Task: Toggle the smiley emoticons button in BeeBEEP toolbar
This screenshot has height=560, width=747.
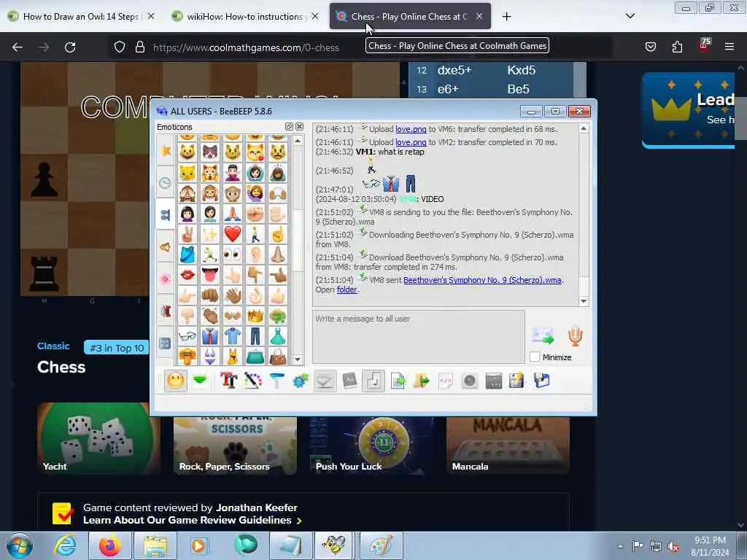Action: coord(175,381)
